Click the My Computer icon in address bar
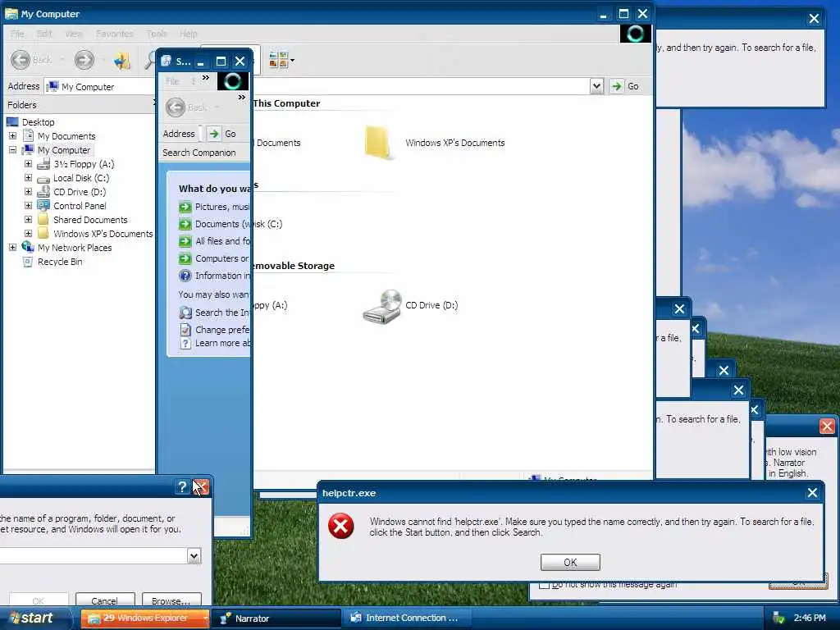Screen dimensions: 840x630 tap(52, 86)
